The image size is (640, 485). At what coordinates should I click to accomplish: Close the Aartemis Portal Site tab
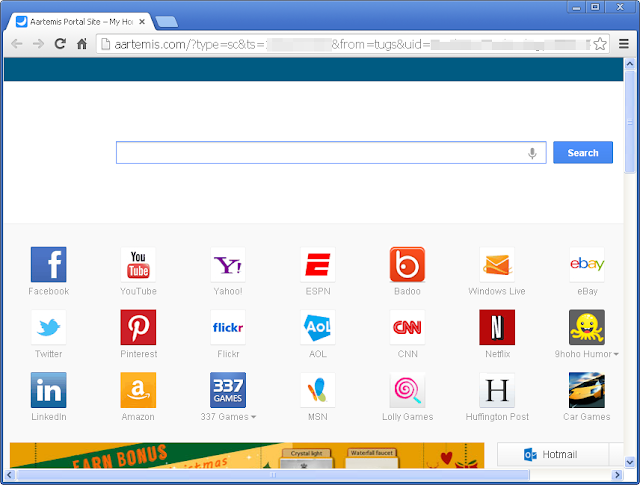point(142,22)
